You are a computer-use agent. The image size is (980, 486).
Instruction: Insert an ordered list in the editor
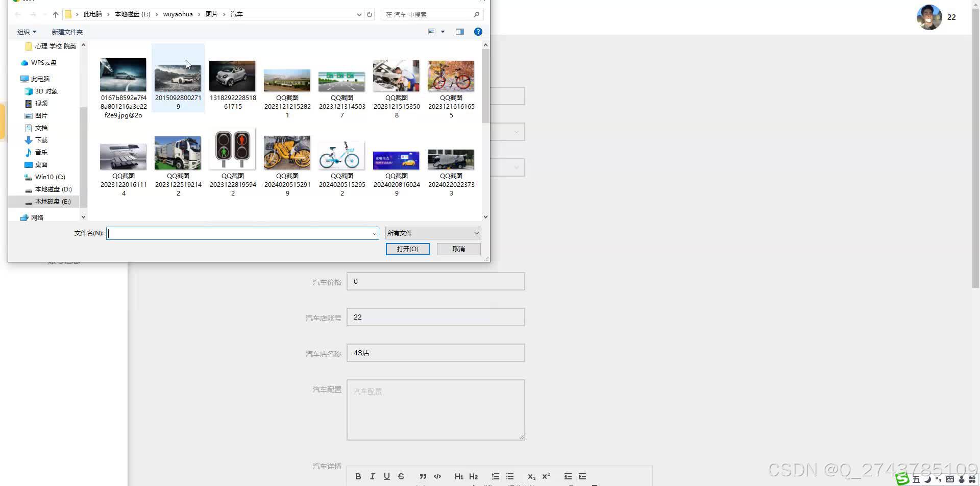(495, 476)
